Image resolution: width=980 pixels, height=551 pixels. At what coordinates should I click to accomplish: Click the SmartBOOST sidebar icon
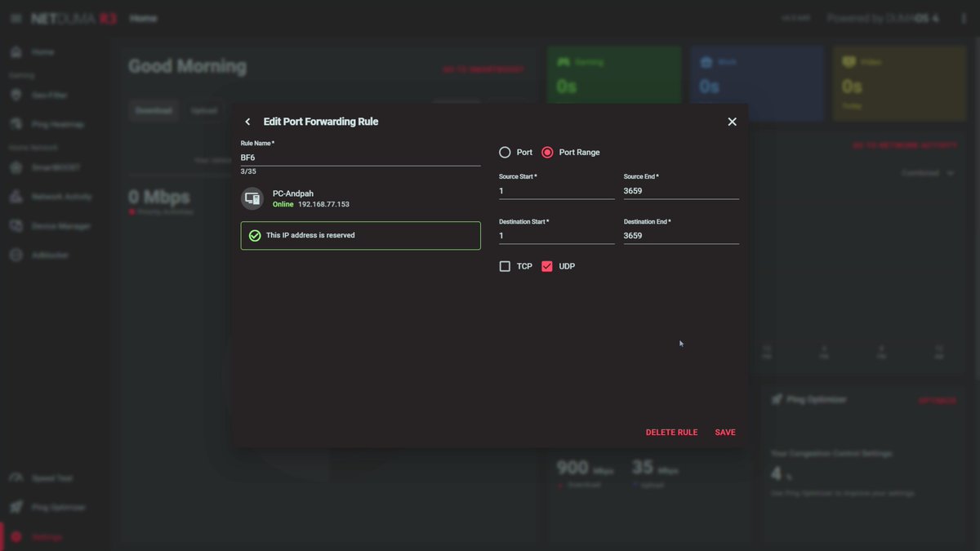pos(16,167)
